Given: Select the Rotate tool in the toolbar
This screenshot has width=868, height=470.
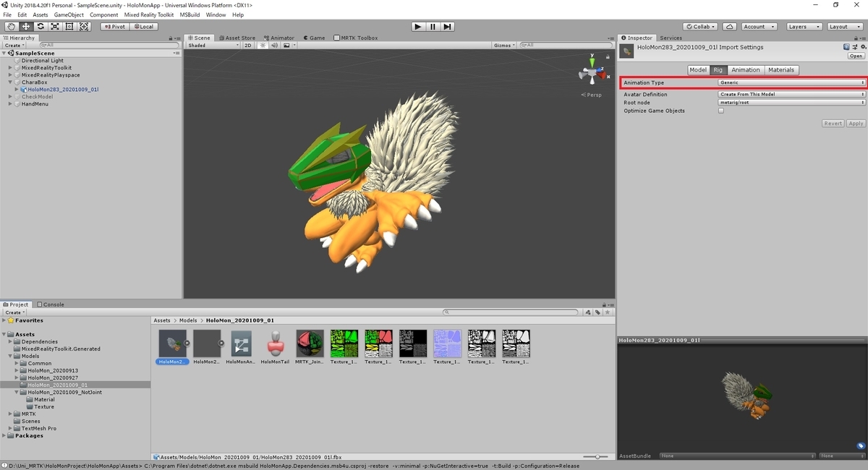Looking at the screenshot, I should 41,27.
